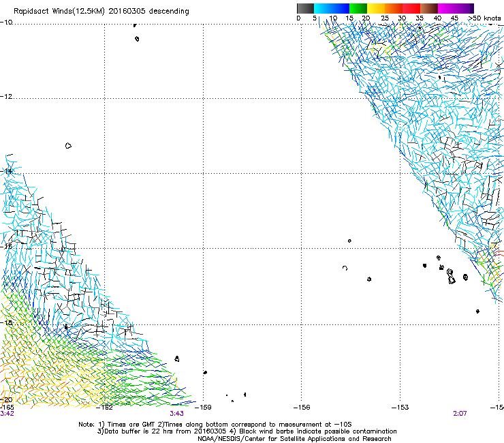
Task: Click the purple 3:43 time label
Action: 177,414
